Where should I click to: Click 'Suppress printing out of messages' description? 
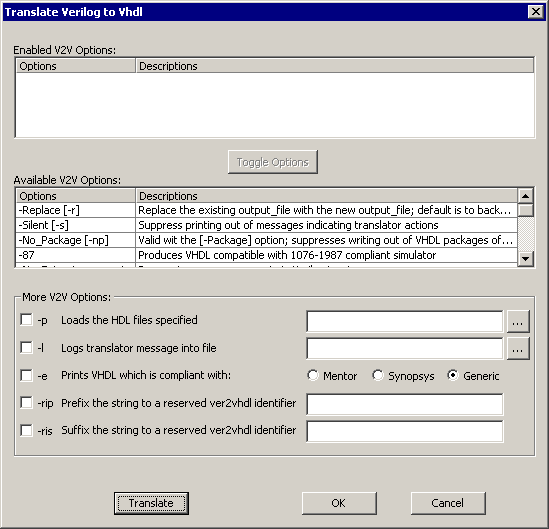pyautogui.click(x=288, y=225)
